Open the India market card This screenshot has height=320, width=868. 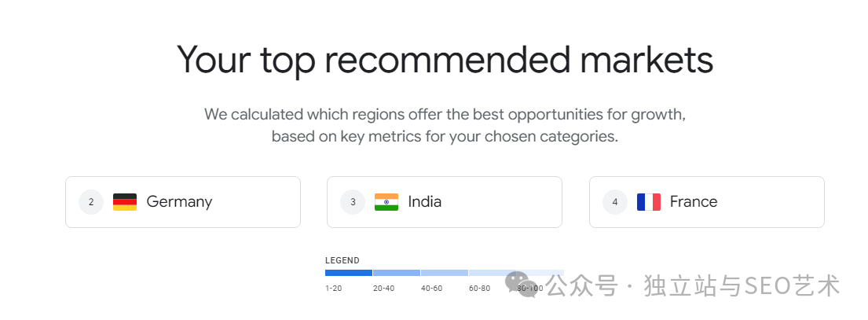click(445, 202)
